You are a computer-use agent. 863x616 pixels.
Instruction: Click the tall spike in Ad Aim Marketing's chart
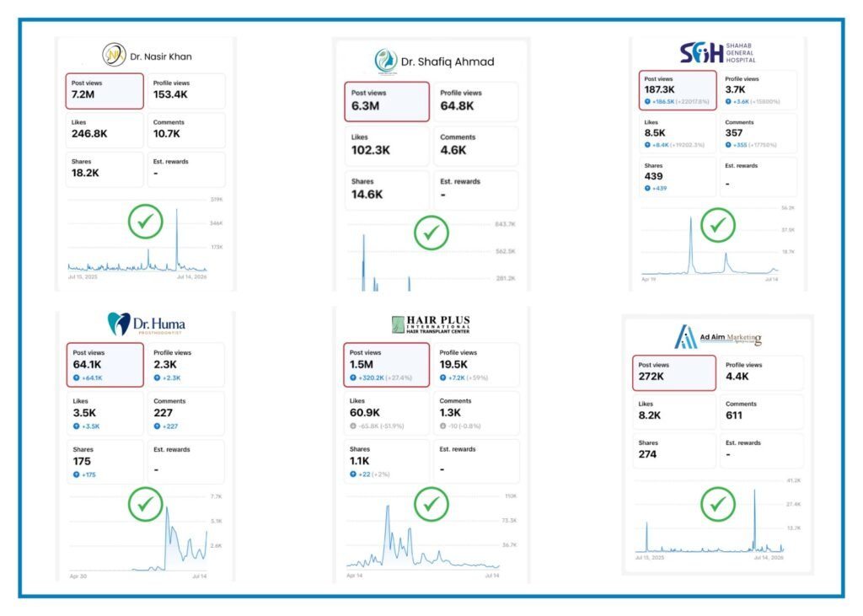coord(754,519)
